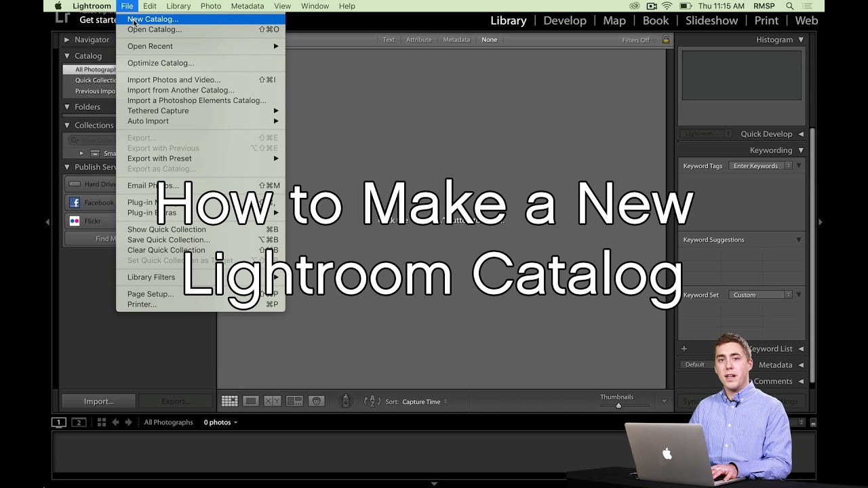
Task: Open 0 photos filmstrip source dropdown
Action: (x=221, y=422)
